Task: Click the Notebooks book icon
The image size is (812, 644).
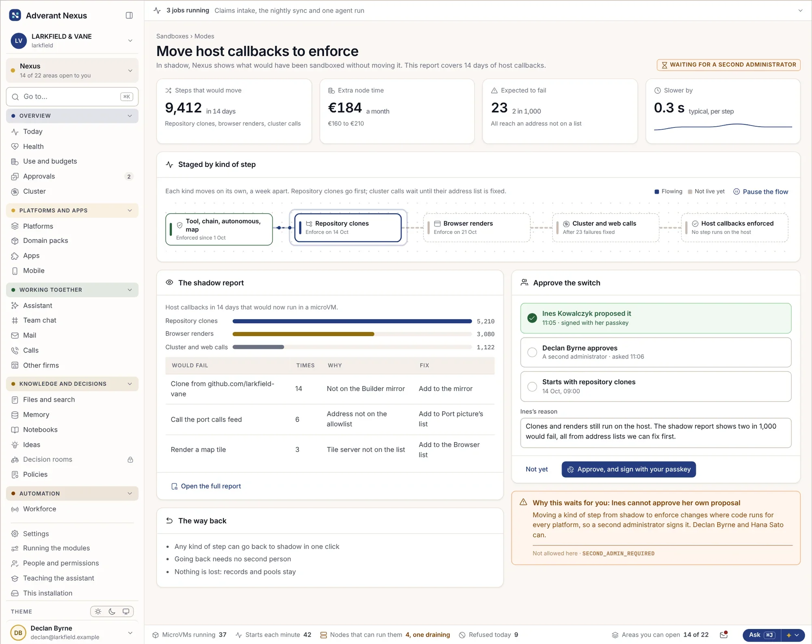Action: tap(15, 430)
